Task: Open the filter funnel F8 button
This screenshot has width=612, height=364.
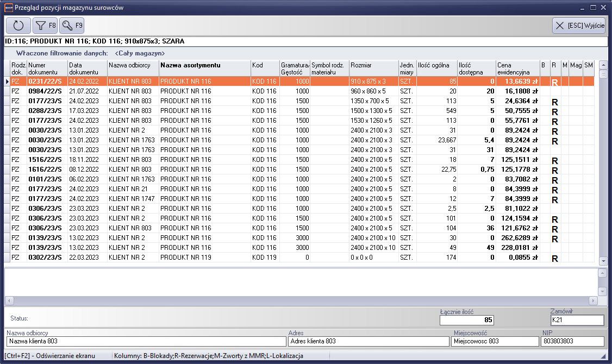Action: [x=45, y=25]
